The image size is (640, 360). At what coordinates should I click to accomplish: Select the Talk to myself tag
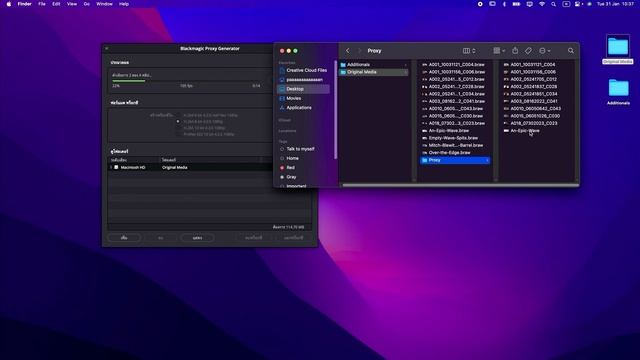[x=297, y=149]
